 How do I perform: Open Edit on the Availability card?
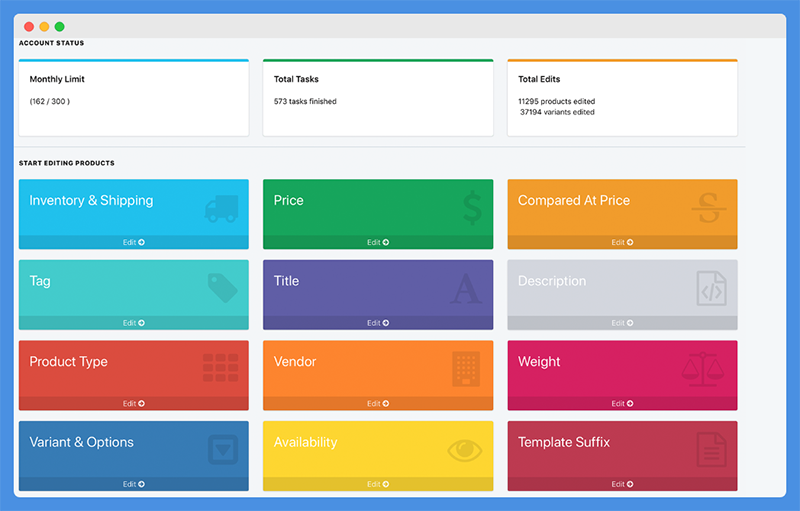pyautogui.click(x=378, y=484)
